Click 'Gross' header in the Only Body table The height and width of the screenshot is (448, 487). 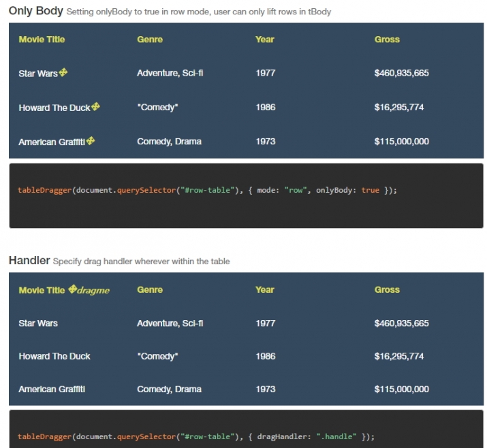(387, 39)
